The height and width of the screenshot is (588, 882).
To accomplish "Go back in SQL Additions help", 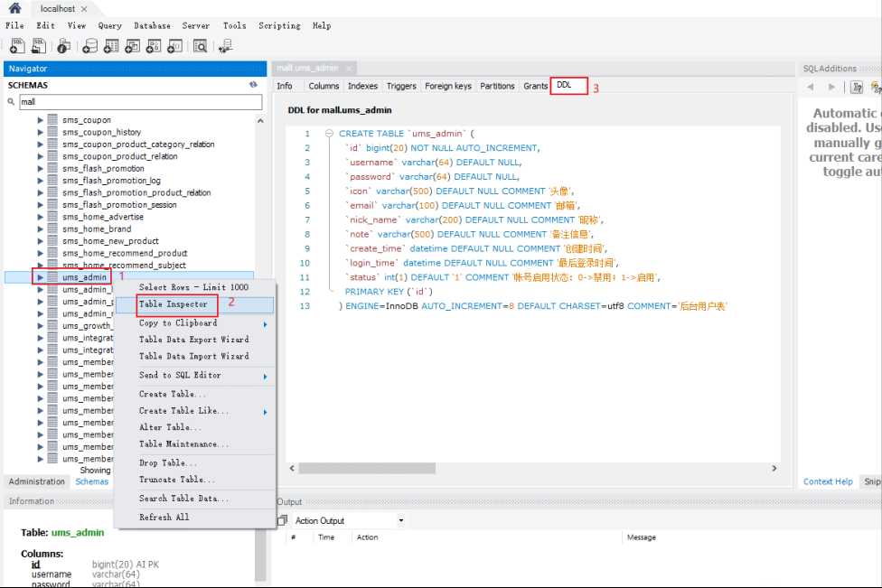I will 811,87.
